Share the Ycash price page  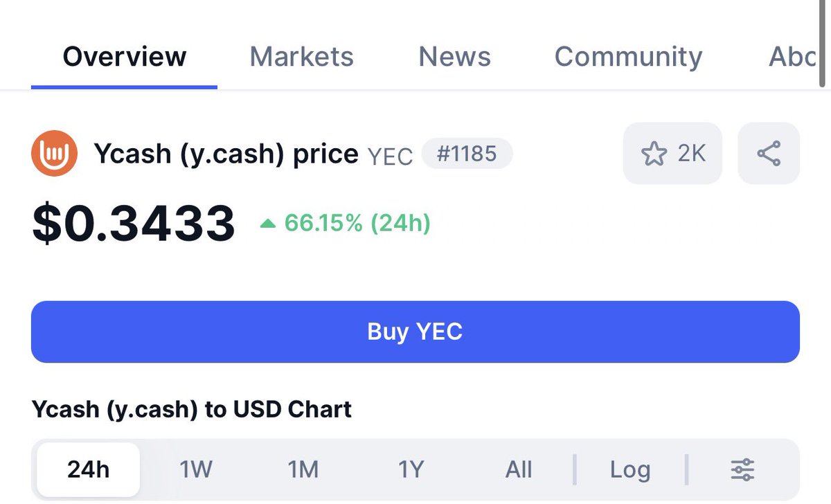coord(769,153)
